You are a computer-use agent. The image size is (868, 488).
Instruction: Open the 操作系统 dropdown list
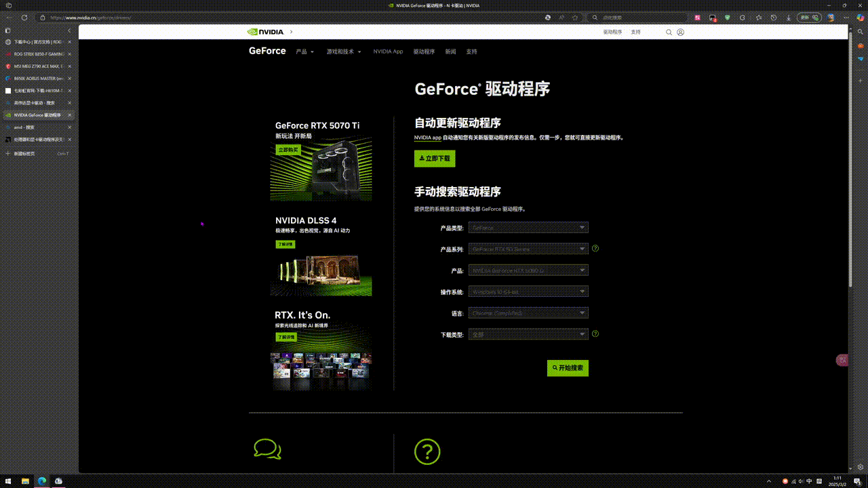(x=528, y=291)
